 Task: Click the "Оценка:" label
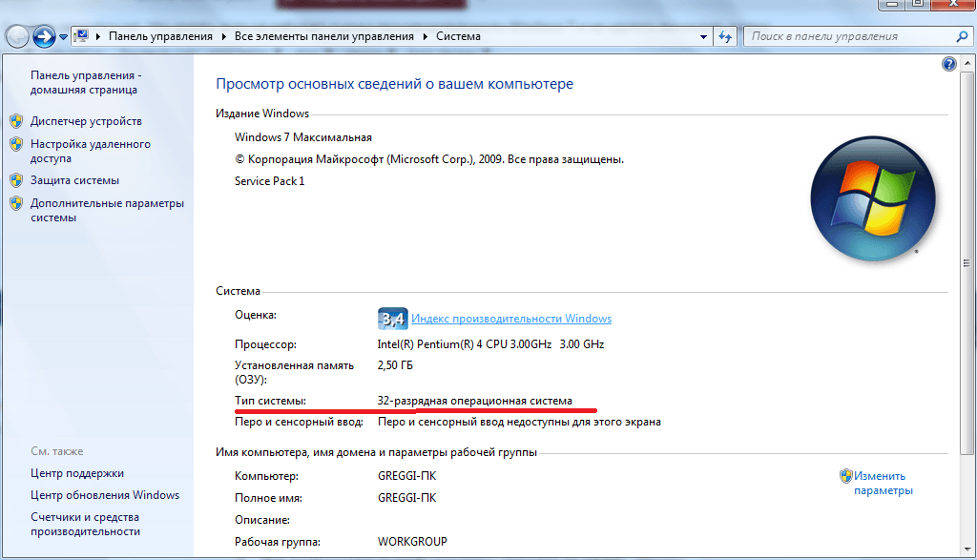coord(256,315)
